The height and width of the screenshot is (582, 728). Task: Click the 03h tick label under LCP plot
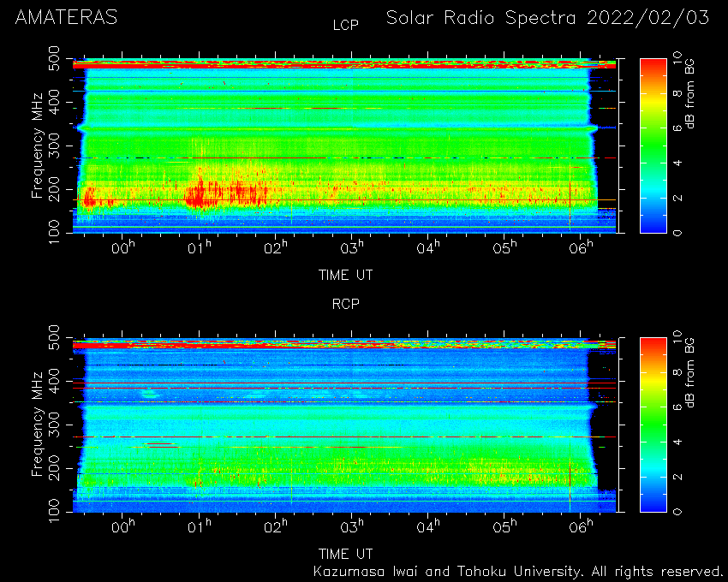tap(352, 248)
